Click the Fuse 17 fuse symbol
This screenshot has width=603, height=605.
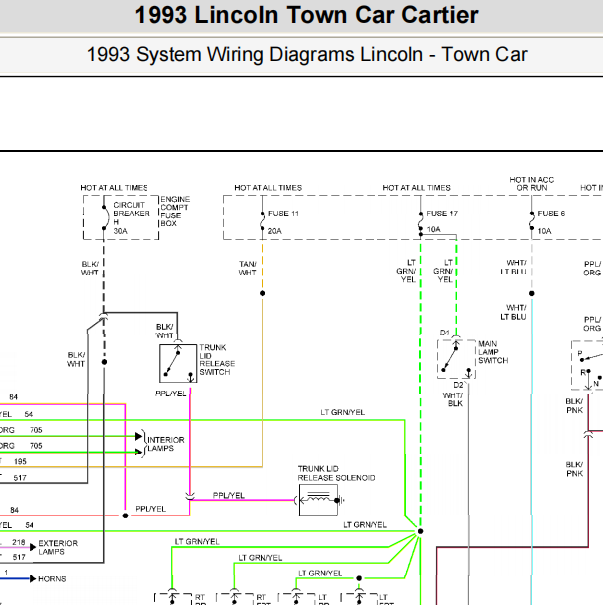click(421, 221)
